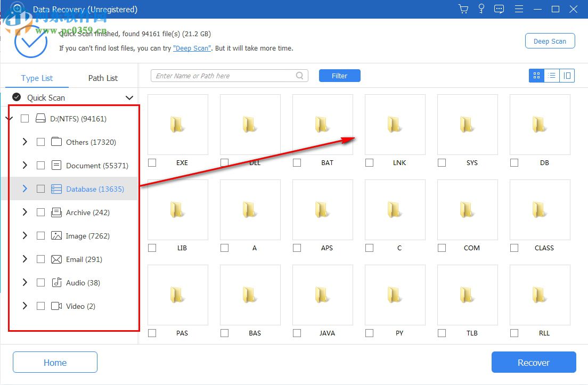Select the Database category icon
Image resolution: width=588 pixels, height=385 pixels.
(x=56, y=189)
